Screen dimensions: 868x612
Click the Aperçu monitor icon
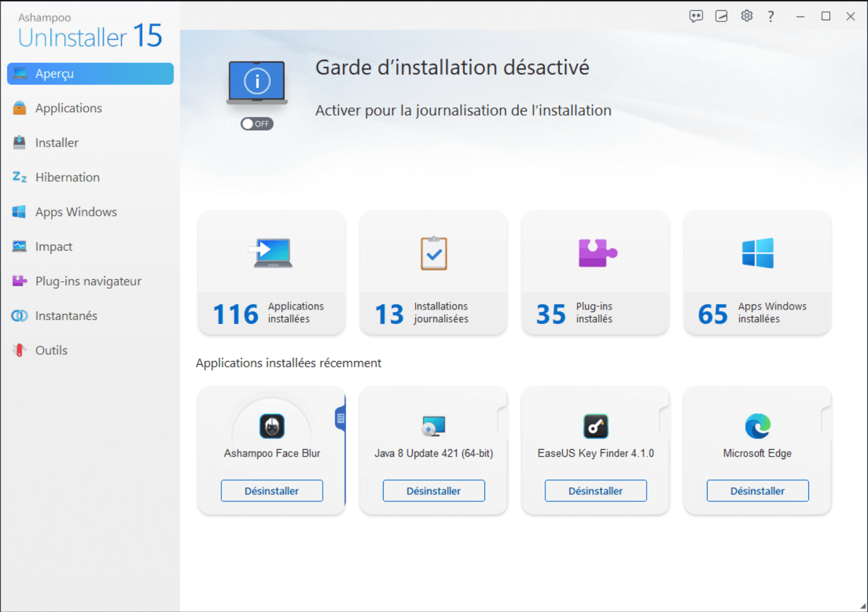coord(19,74)
